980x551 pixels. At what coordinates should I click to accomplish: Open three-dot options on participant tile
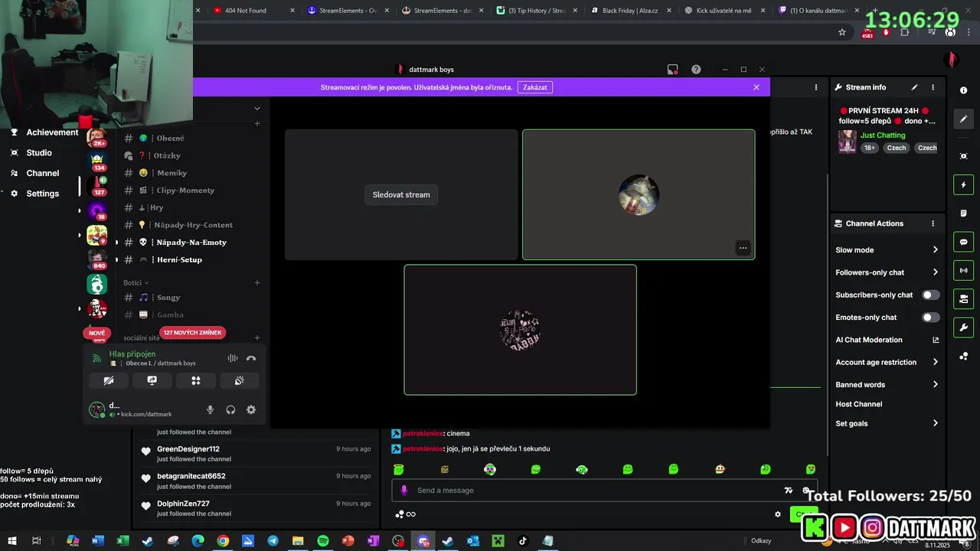click(743, 248)
